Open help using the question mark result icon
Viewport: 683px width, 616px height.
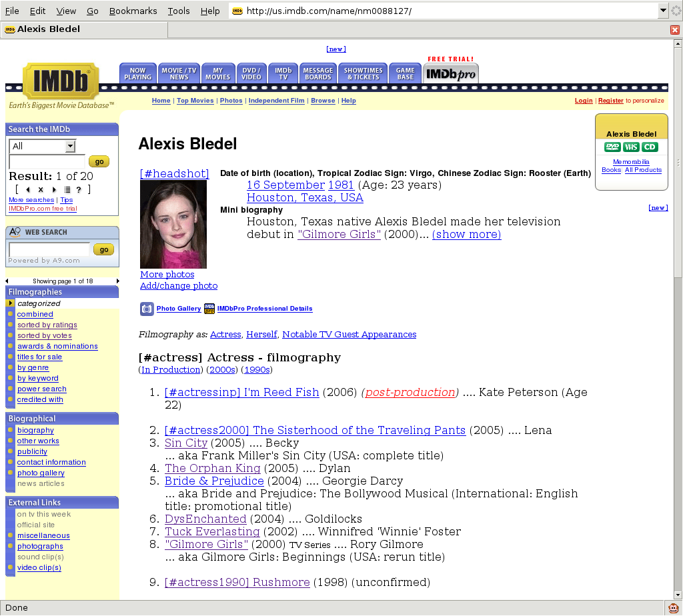[79, 189]
